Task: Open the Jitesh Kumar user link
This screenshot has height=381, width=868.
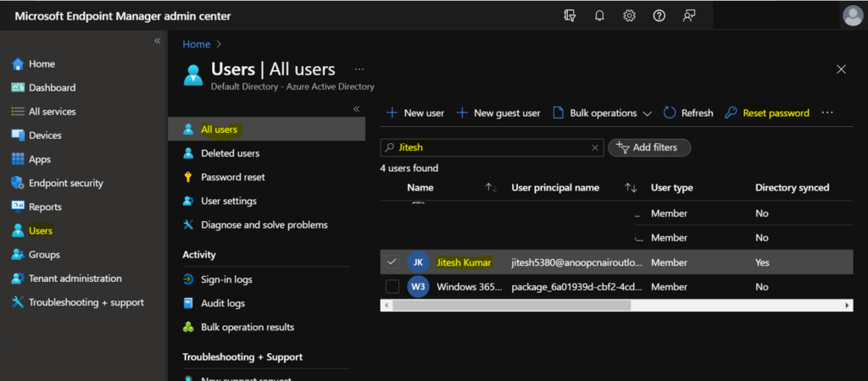Action: tap(464, 262)
